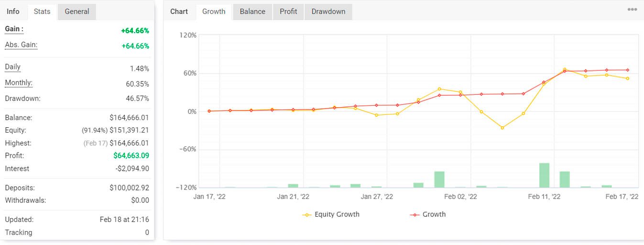Toggle the Equity Growth series legend label

click(337, 214)
